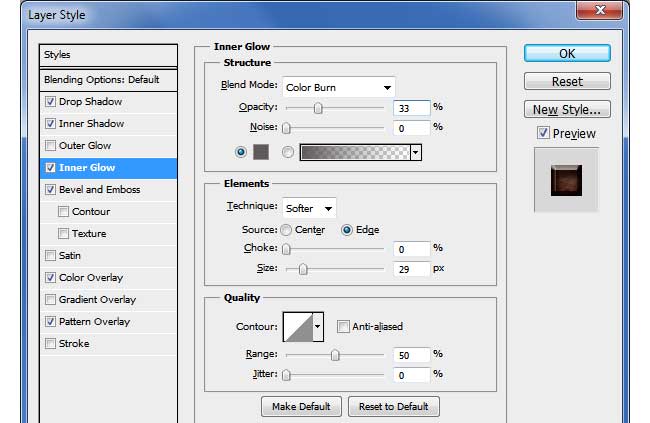Image resolution: width=650 pixels, height=423 pixels.
Task: Open the Pattern Overlay settings label
Action: 95,321
